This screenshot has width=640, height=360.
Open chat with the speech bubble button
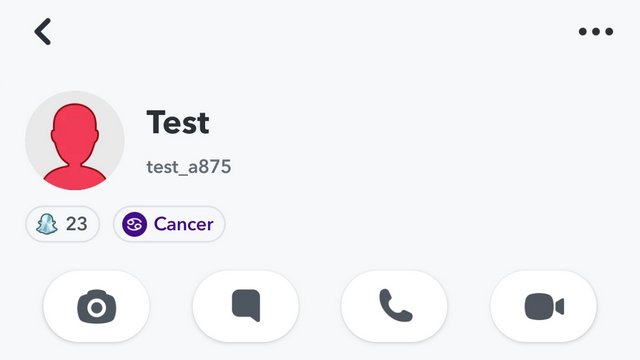[x=246, y=306]
